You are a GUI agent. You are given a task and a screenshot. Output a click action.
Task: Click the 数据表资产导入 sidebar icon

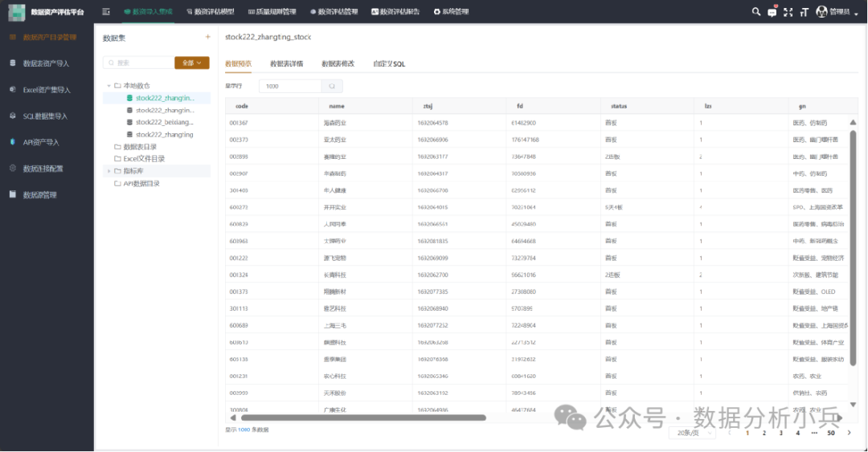pyautogui.click(x=12, y=63)
